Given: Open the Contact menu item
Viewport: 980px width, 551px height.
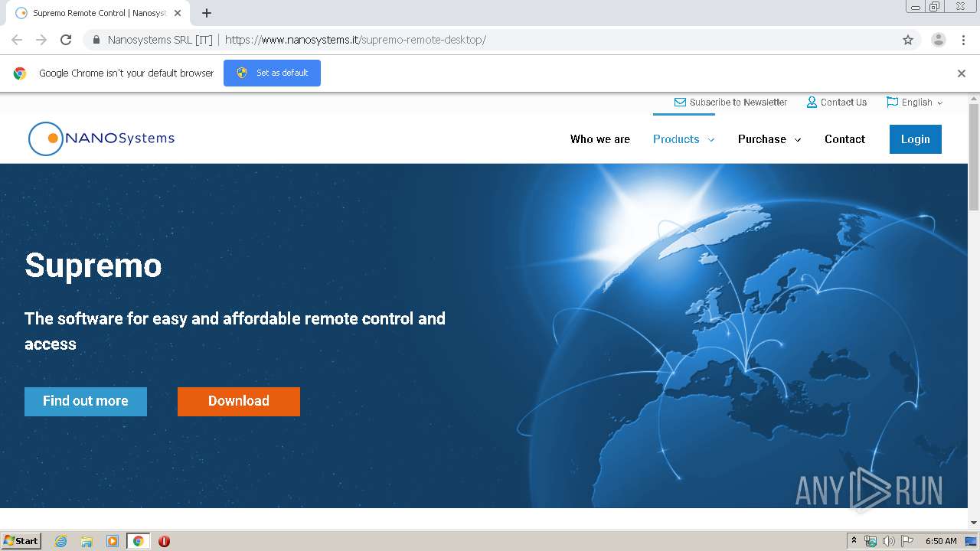Looking at the screenshot, I should coord(844,139).
